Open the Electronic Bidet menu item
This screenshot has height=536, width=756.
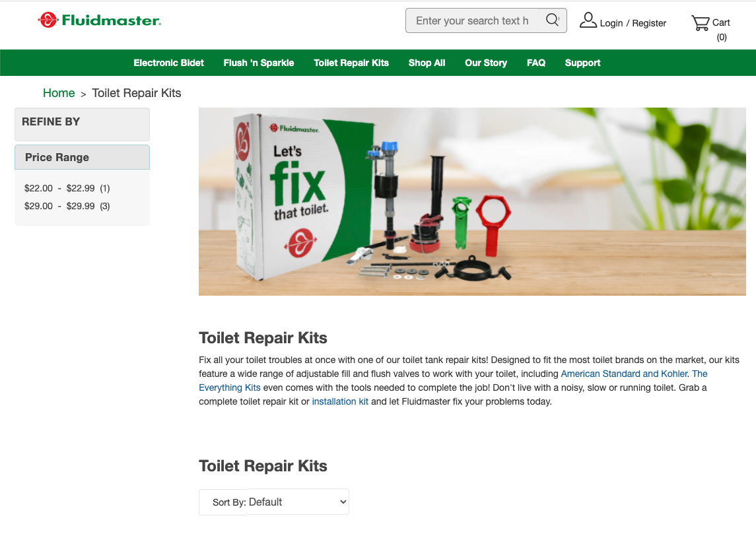169,63
